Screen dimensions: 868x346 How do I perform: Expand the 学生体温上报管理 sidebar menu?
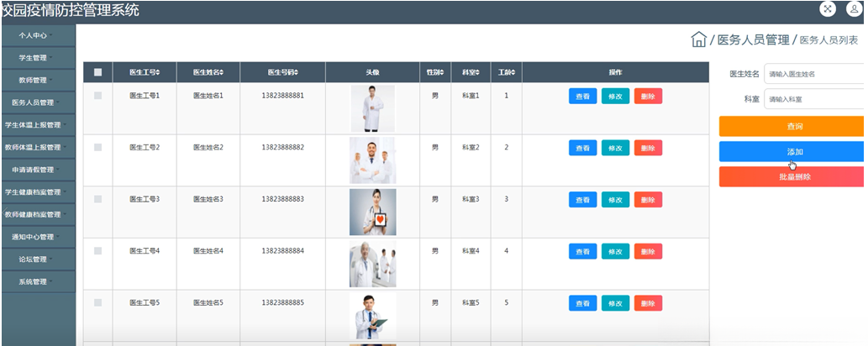click(38, 125)
